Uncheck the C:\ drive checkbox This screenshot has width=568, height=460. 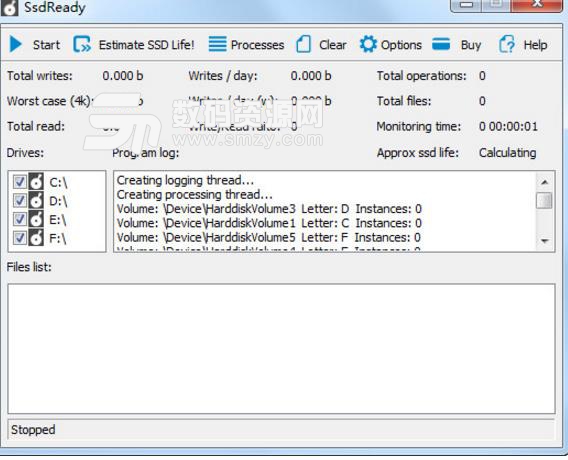20,181
